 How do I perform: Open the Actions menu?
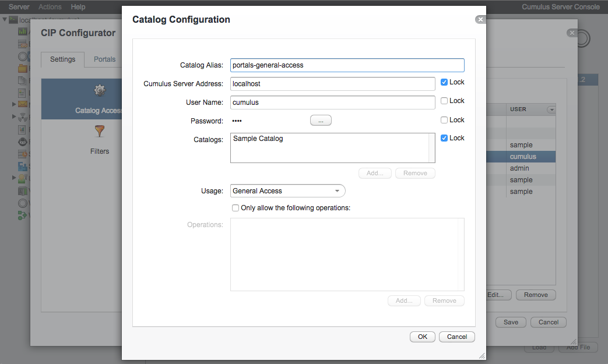[50, 6]
